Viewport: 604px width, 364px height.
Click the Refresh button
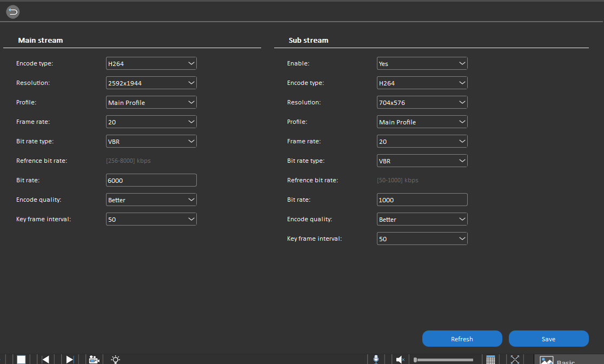click(462, 339)
